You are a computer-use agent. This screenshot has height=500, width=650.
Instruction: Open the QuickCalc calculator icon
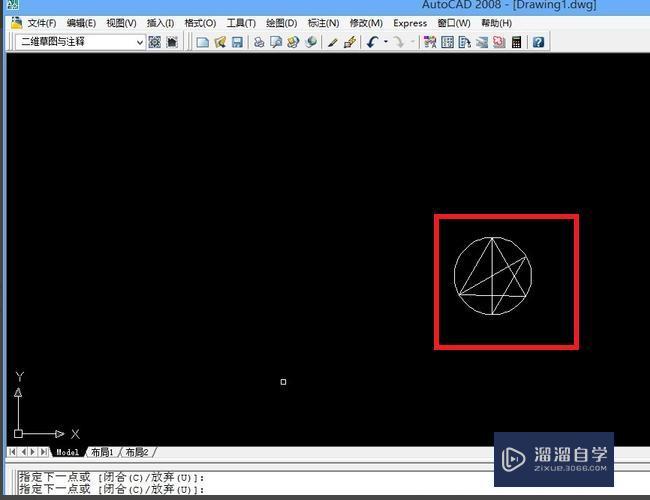517,42
